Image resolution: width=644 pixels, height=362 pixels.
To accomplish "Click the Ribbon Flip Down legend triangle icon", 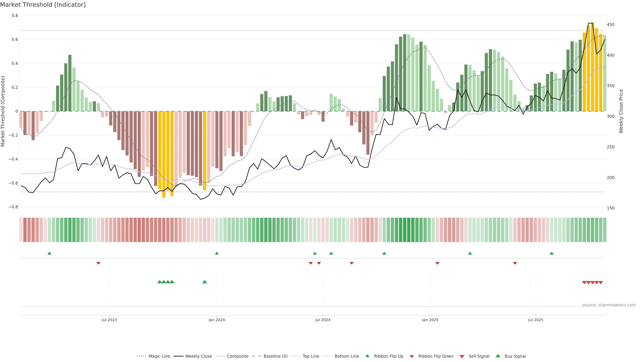I will 412,356.
